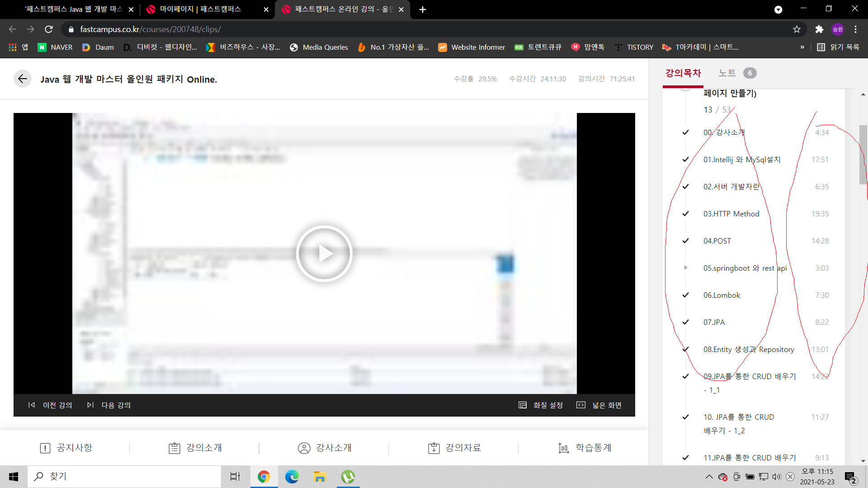Click the checkmark next to 06.Lombok
The width and height of the screenshot is (868, 488).
pos(686,295)
